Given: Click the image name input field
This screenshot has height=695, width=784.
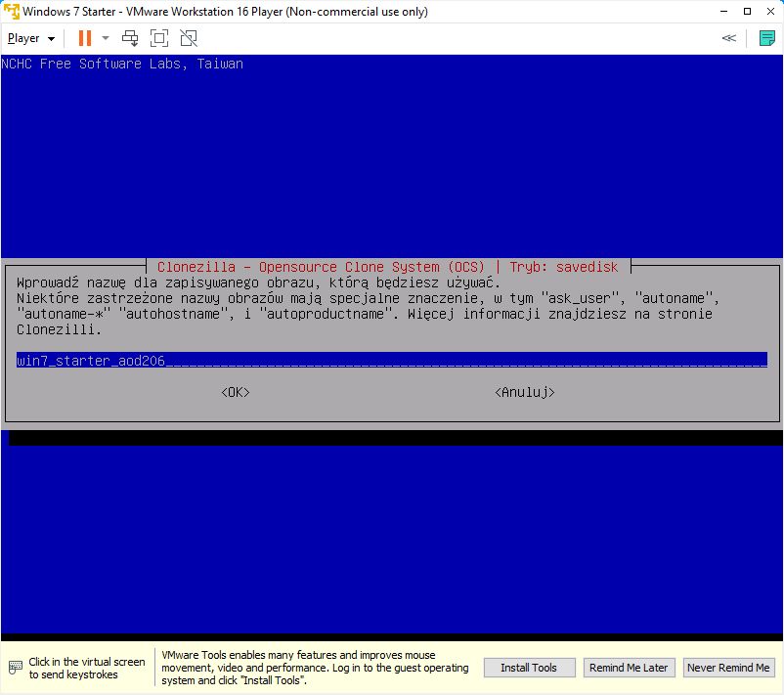Looking at the screenshot, I should click(x=391, y=360).
